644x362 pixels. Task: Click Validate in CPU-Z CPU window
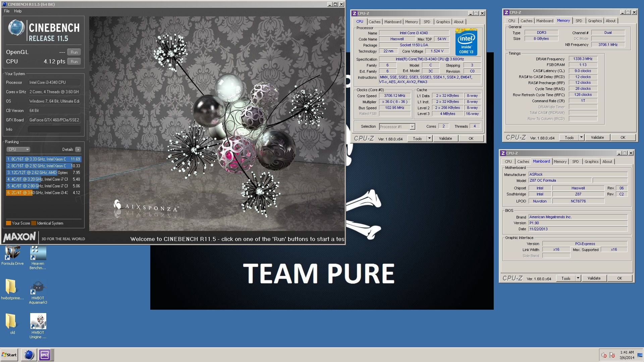coord(445,138)
